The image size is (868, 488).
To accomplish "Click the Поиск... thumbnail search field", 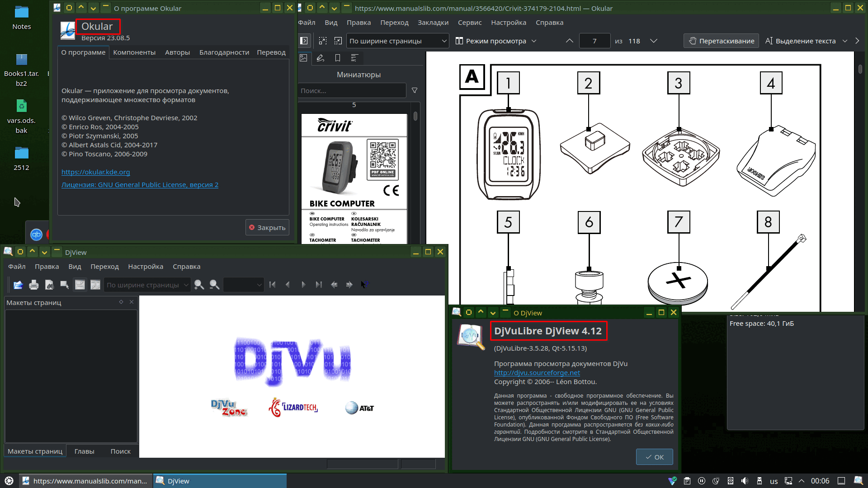I will click(x=352, y=91).
